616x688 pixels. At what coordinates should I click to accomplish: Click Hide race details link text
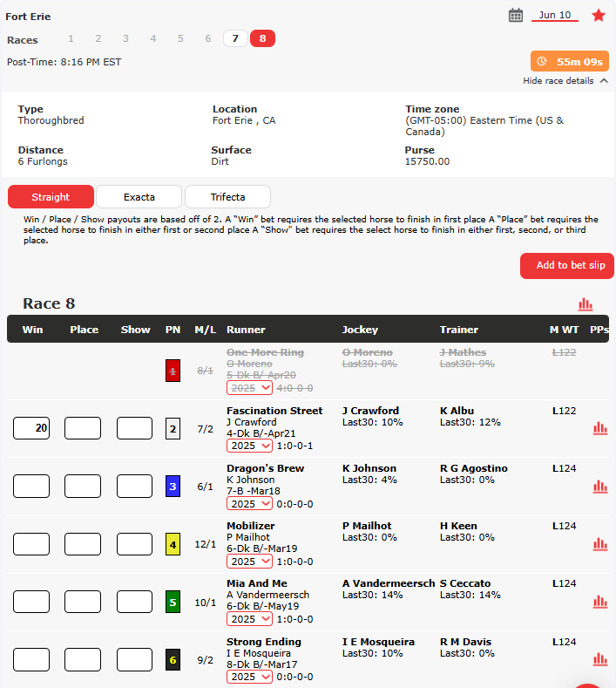pyautogui.click(x=558, y=81)
